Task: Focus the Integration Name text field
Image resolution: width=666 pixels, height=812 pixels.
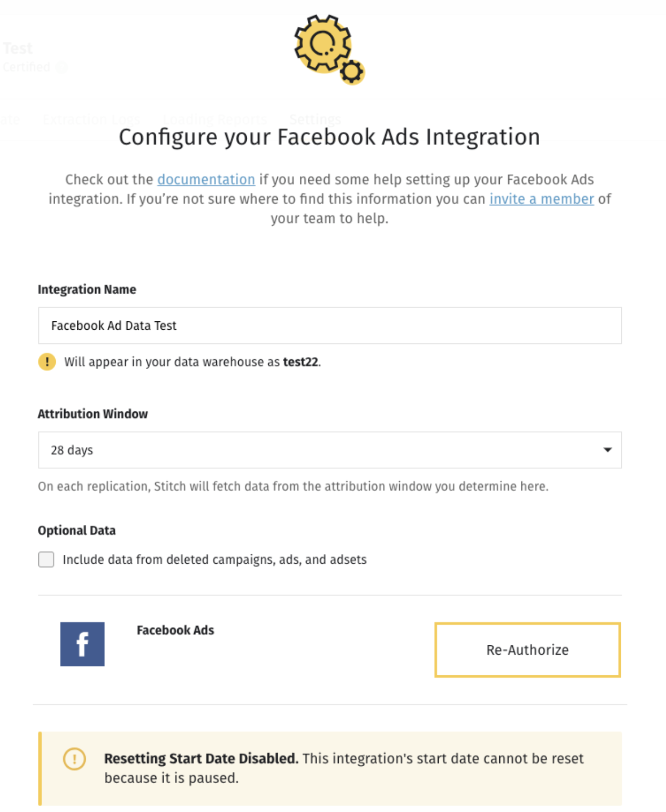Action: (x=329, y=326)
